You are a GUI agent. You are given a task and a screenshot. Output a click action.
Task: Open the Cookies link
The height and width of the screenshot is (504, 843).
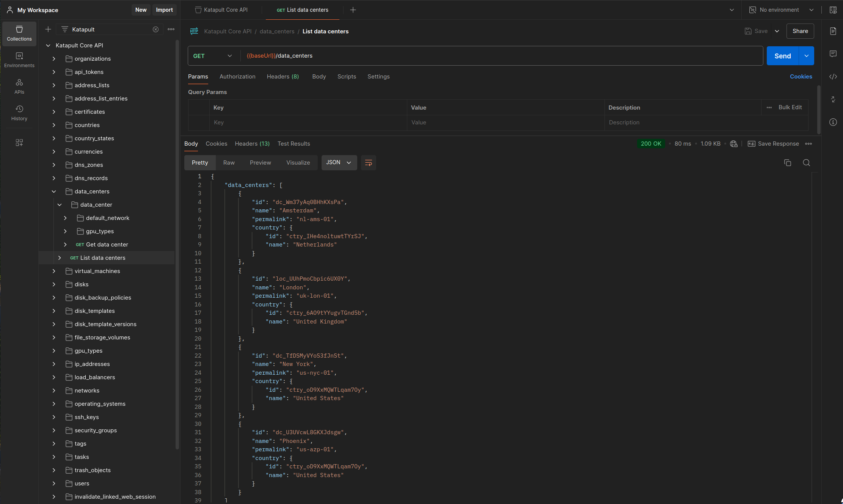(x=801, y=77)
